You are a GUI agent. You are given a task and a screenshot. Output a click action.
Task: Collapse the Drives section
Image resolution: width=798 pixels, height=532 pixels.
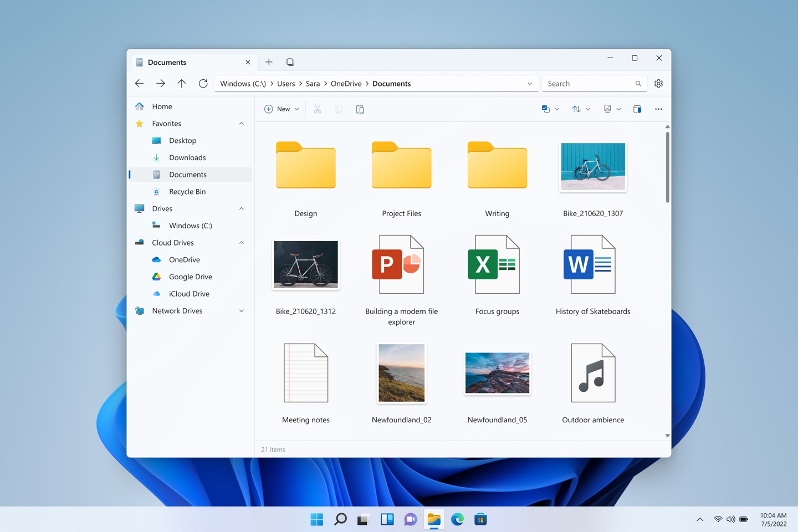coord(242,209)
